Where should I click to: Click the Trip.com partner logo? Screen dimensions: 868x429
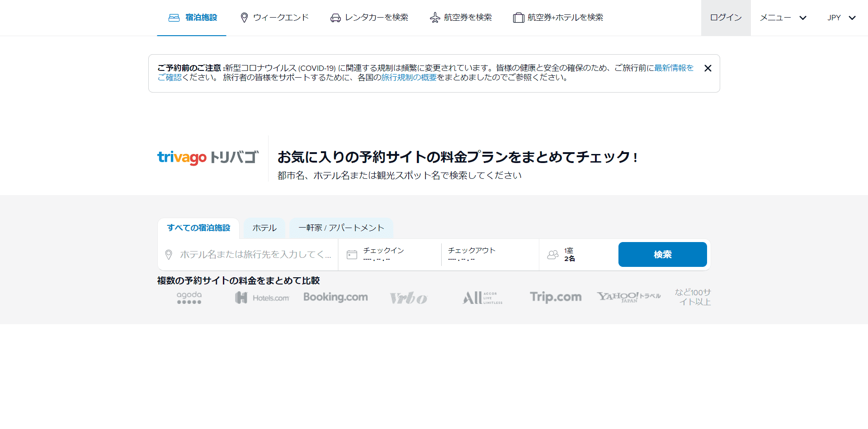[x=556, y=297]
